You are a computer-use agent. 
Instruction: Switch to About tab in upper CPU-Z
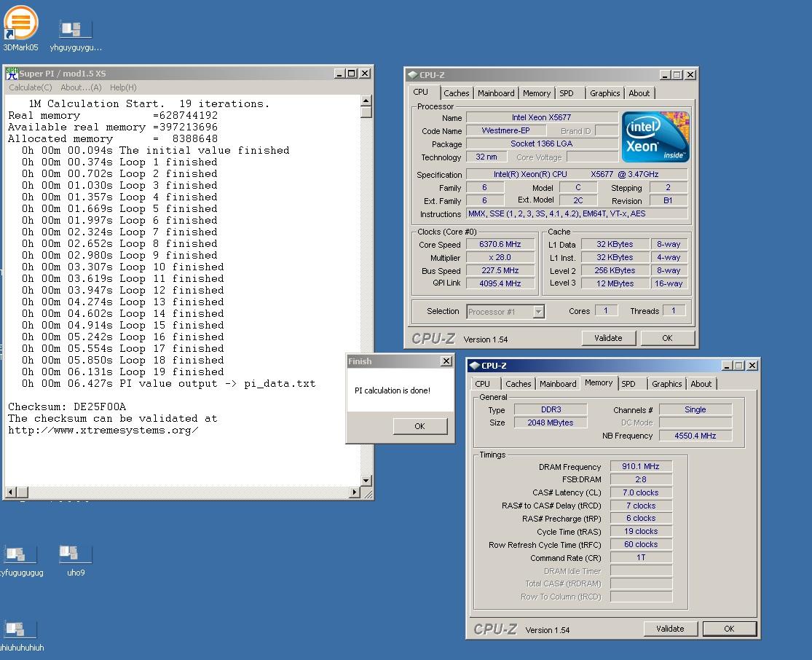(639, 93)
